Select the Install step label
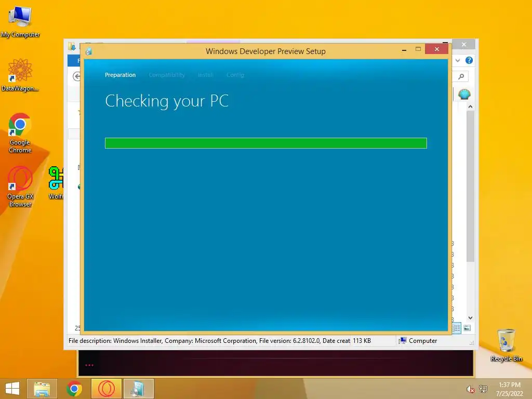 pyautogui.click(x=206, y=75)
